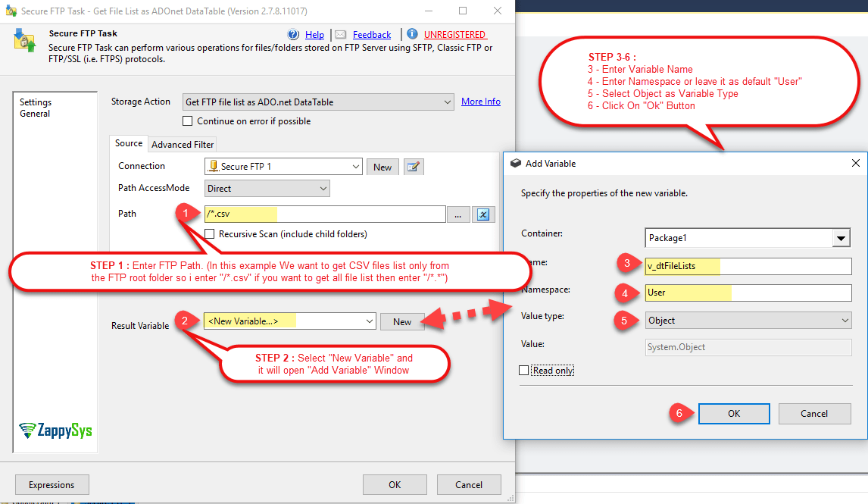The image size is (868, 504).
Task: Click the Feedback envelope icon
Action: pyautogui.click(x=340, y=34)
